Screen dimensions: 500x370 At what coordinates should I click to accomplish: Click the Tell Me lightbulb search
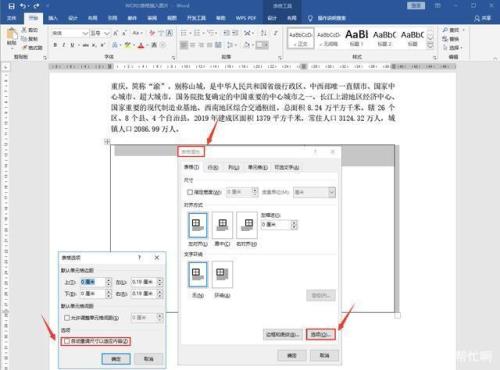pos(310,18)
